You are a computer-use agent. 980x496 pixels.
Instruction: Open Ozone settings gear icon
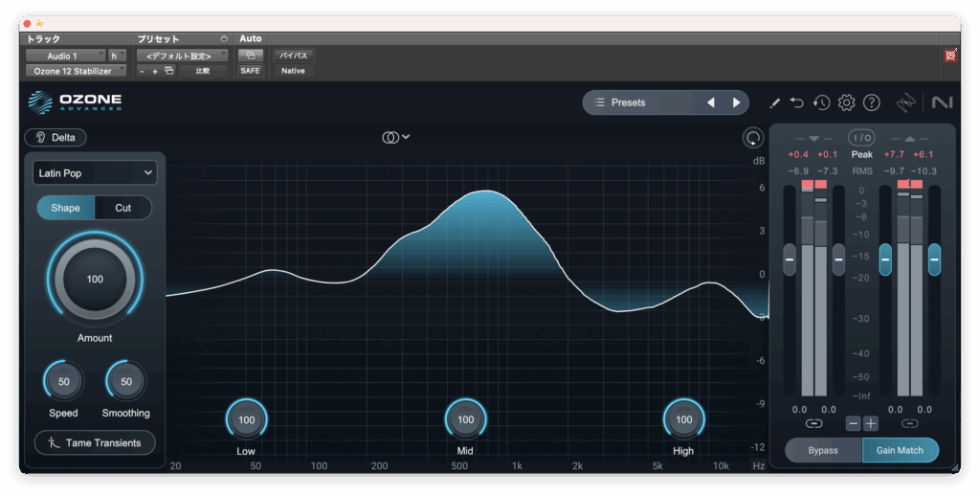[846, 102]
